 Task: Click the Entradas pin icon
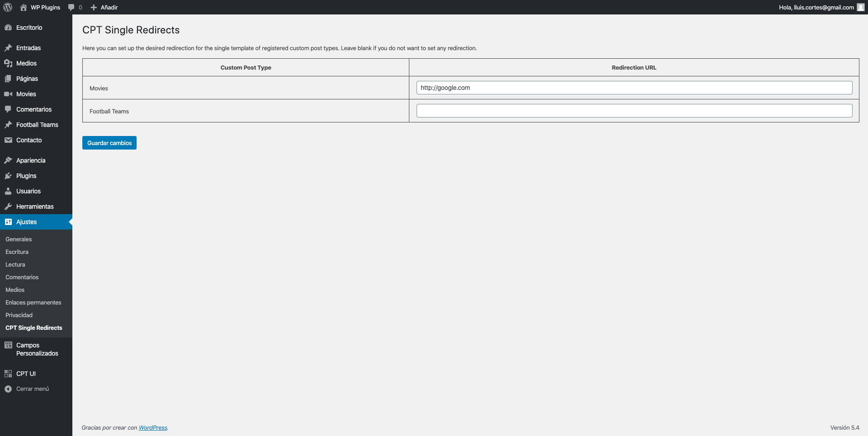tap(8, 48)
